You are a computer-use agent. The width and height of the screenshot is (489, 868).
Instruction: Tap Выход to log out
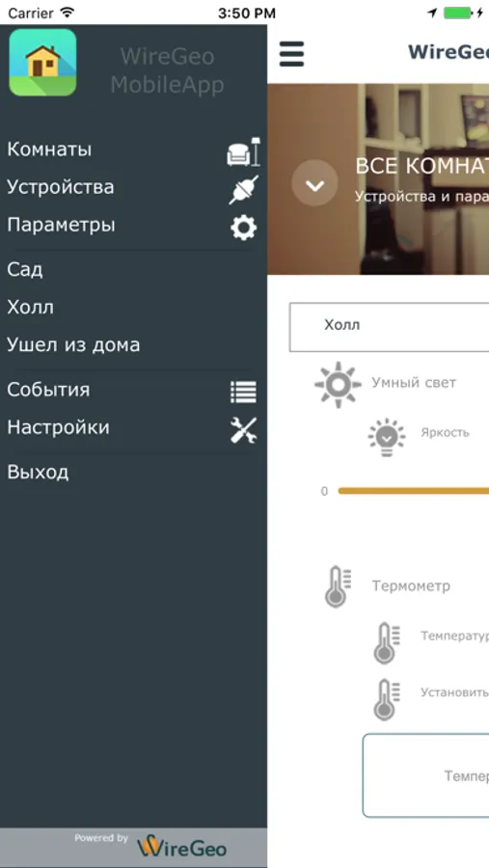38,473
